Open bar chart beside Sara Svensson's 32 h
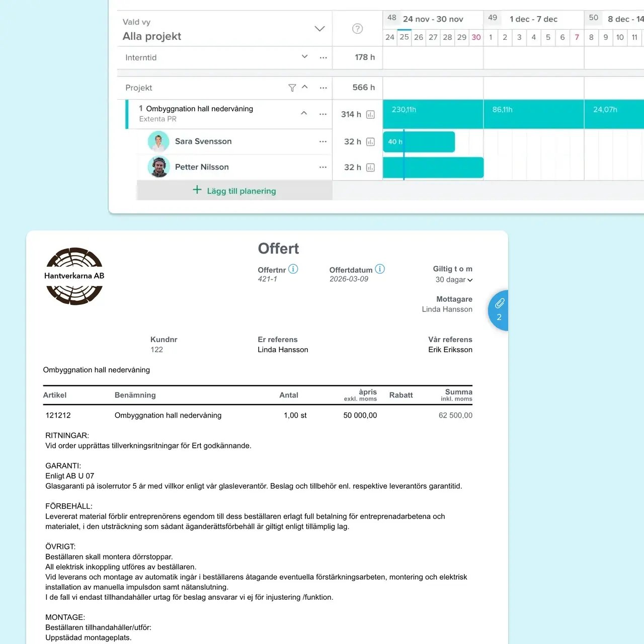The image size is (644, 644). pyautogui.click(x=371, y=141)
